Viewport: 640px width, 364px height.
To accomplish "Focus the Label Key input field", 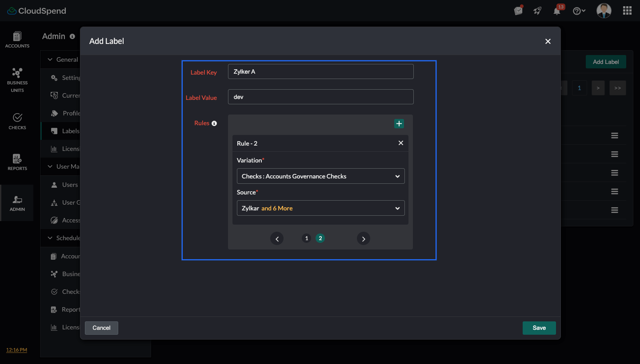I will click(x=321, y=71).
